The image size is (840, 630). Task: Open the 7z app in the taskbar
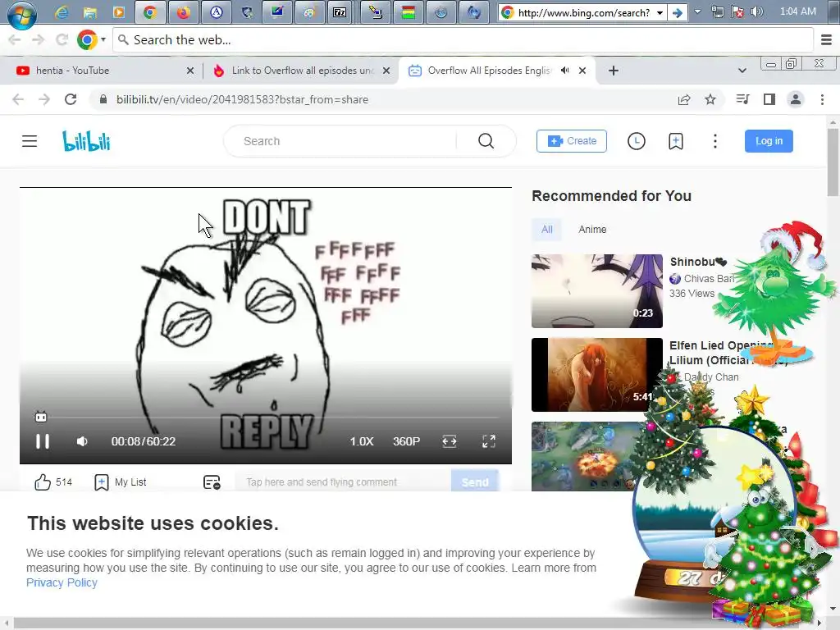340,12
